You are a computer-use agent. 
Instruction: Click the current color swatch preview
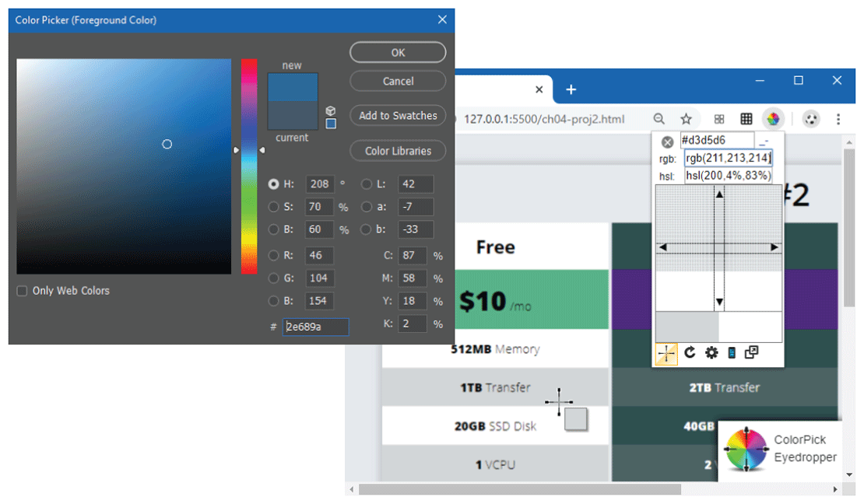292,115
